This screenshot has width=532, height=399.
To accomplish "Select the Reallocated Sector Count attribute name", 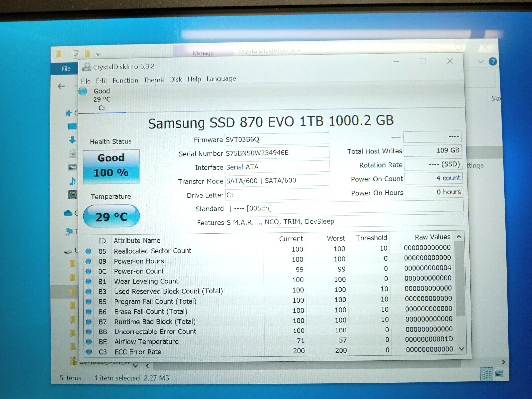I will [x=153, y=251].
